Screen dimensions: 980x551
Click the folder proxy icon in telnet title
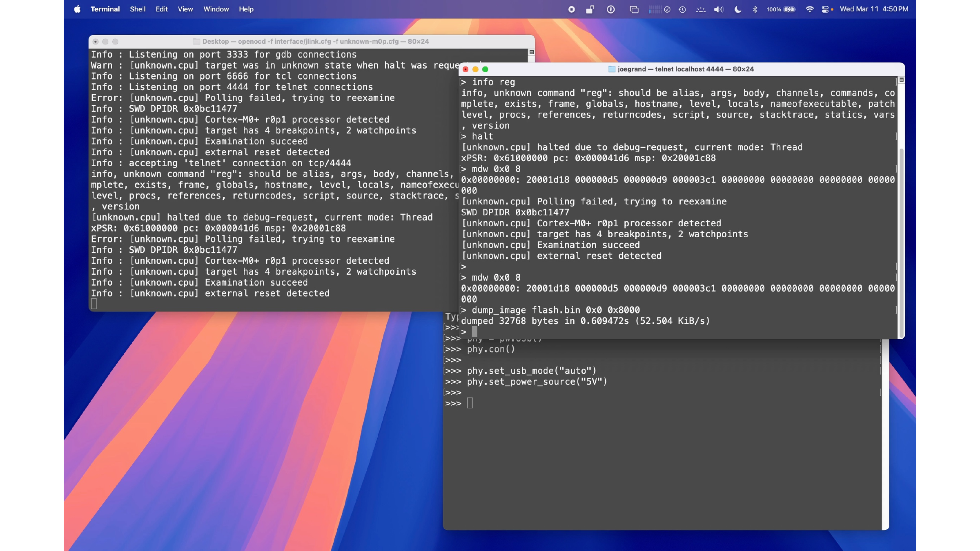(612, 69)
